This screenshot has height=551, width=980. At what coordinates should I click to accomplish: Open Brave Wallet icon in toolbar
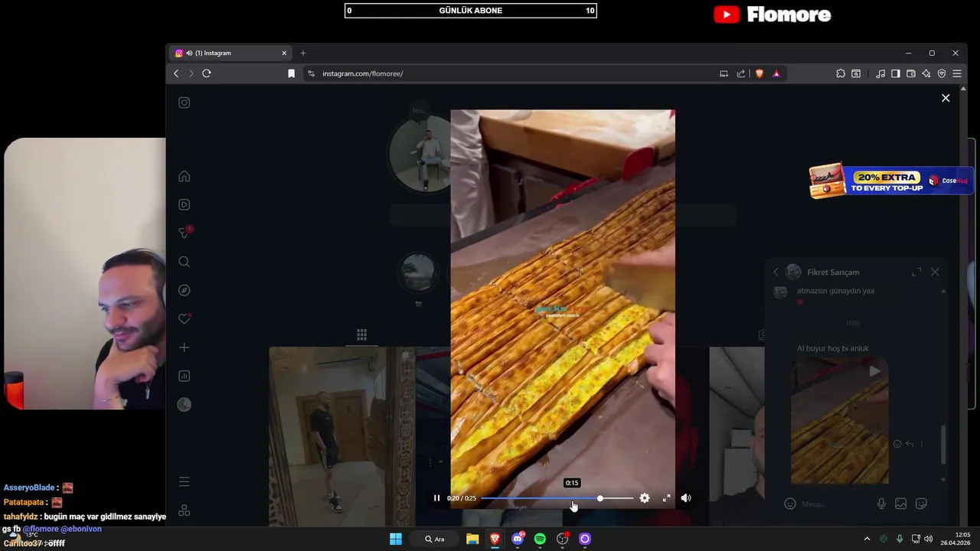[x=911, y=73]
